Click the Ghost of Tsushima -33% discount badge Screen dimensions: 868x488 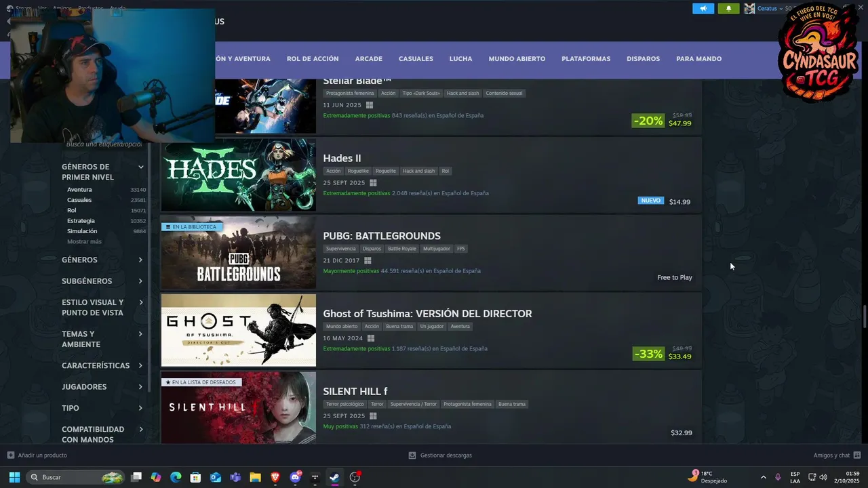pos(648,354)
